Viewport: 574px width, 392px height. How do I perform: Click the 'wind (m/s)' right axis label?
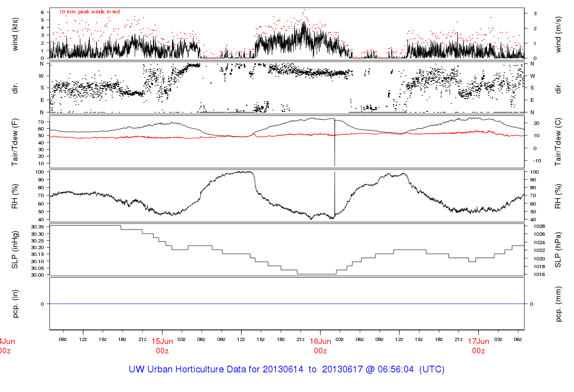558,33
